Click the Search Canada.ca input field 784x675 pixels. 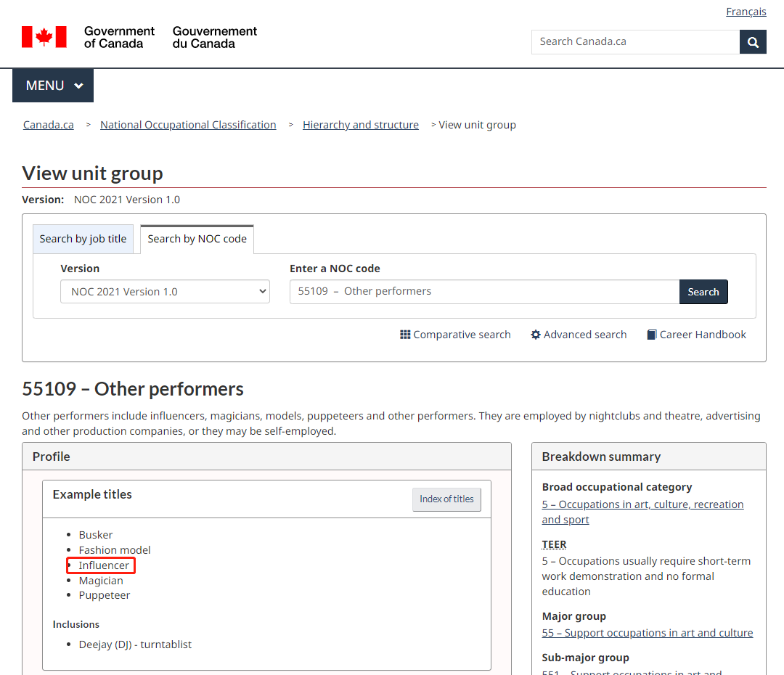635,42
